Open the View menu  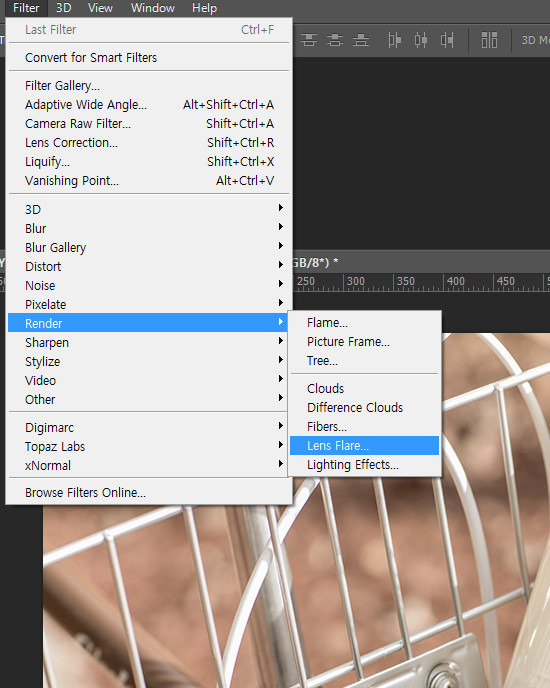coord(100,8)
